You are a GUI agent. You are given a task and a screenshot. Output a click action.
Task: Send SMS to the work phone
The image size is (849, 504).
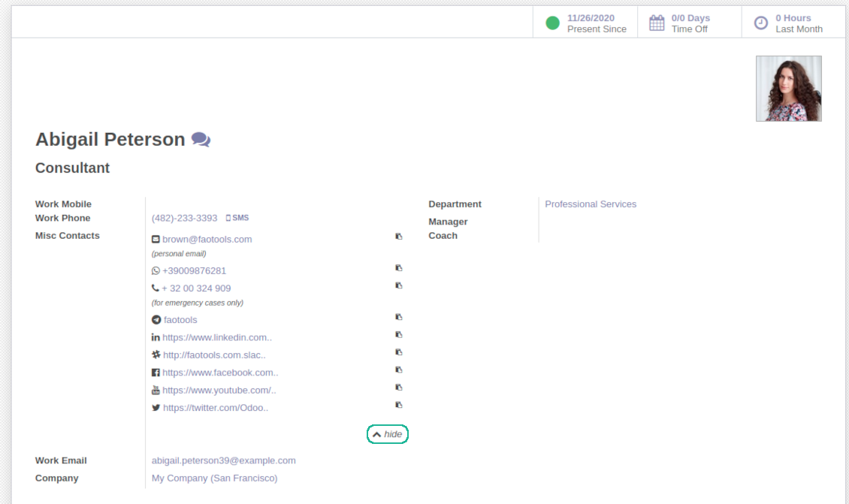pos(237,218)
